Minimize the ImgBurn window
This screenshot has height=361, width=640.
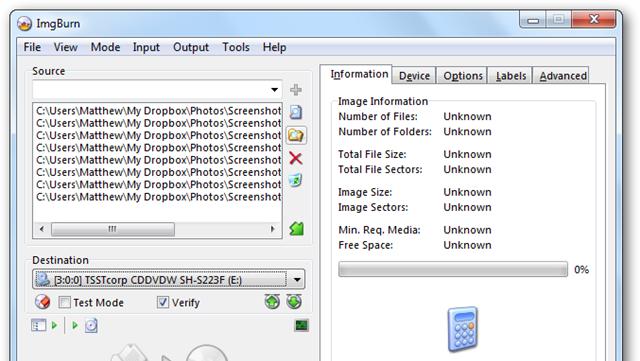[533, 20]
